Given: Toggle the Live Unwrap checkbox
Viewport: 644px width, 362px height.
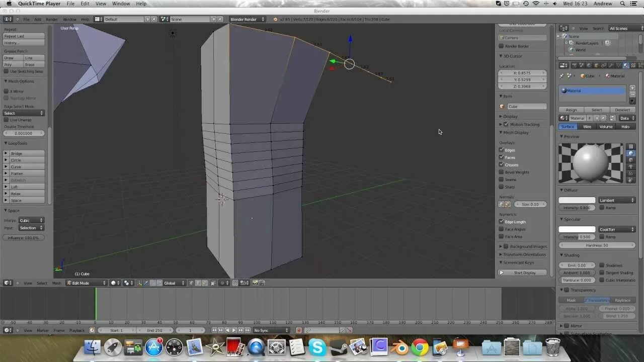Looking at the screenshot, I should [6, 120].
